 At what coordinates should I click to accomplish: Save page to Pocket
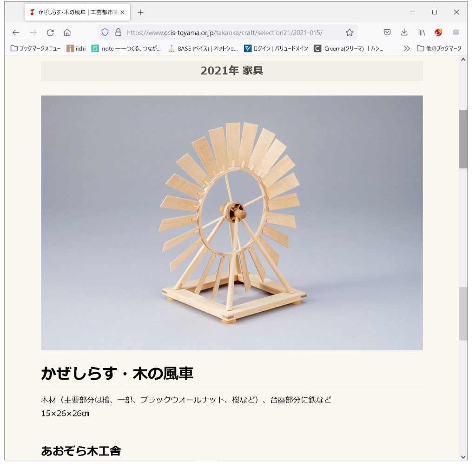[x=387, y=32]
